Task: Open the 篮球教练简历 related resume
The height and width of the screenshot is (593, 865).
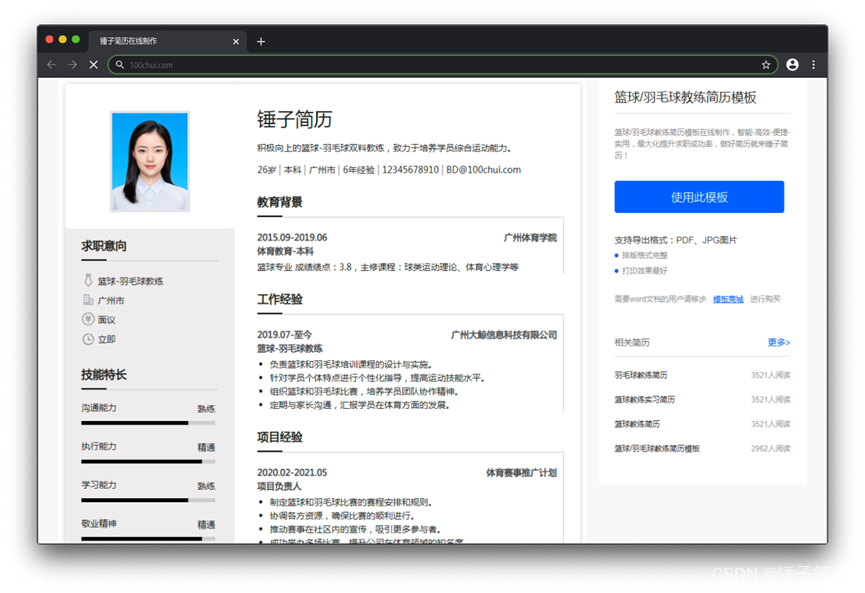Action: click(x=637, y=424)
